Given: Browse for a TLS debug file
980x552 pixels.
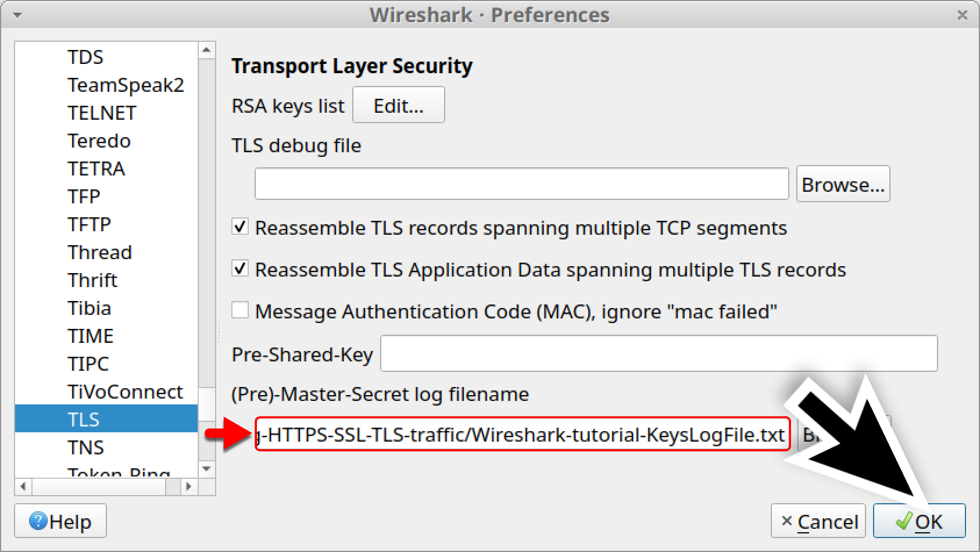Looking at the screenshot, I should click(x=843, y=184).
